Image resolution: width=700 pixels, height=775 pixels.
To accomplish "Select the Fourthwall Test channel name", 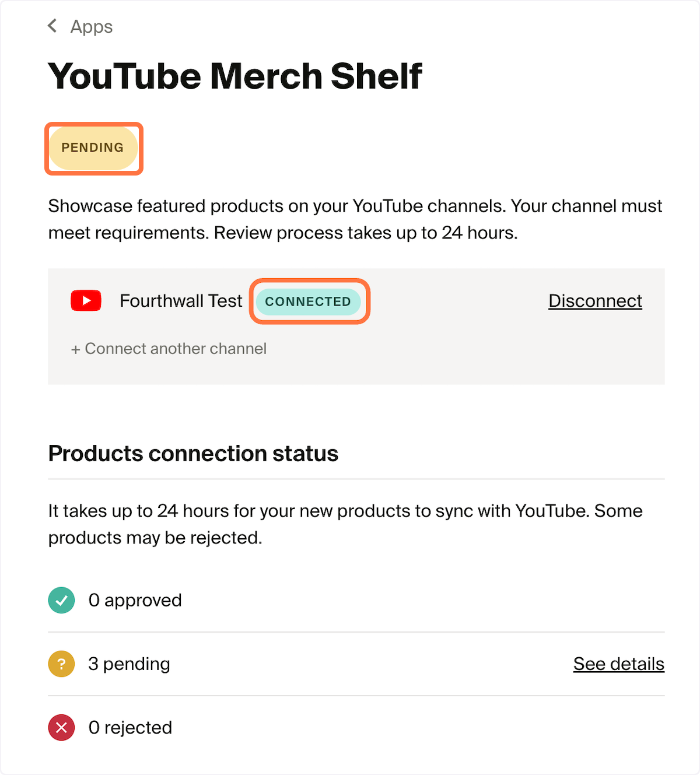I will pyautogui.click(x=181, y=301).
